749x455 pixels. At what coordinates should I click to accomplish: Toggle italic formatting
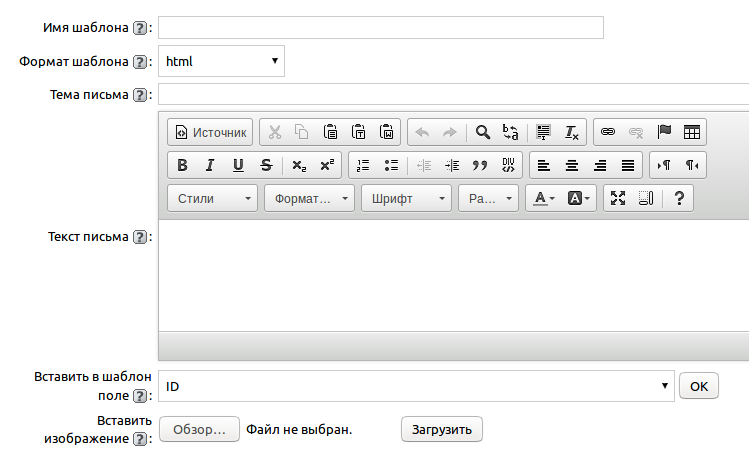(x=210, y=165)
